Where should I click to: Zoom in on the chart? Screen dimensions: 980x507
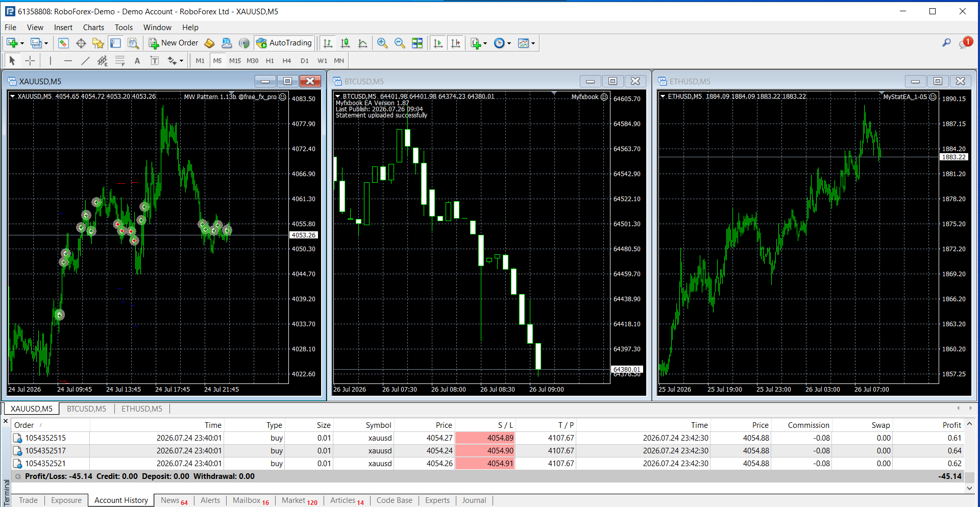click(382, 43)
